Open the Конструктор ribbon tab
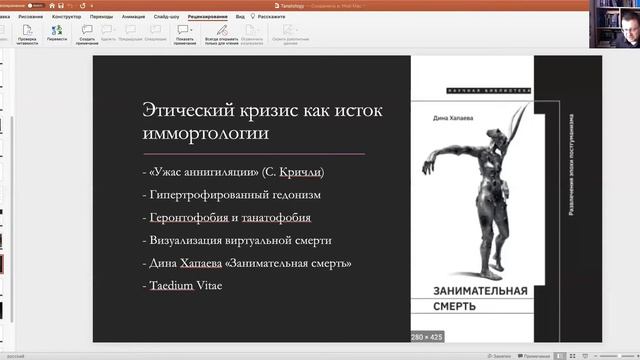 tap(67, 17)
